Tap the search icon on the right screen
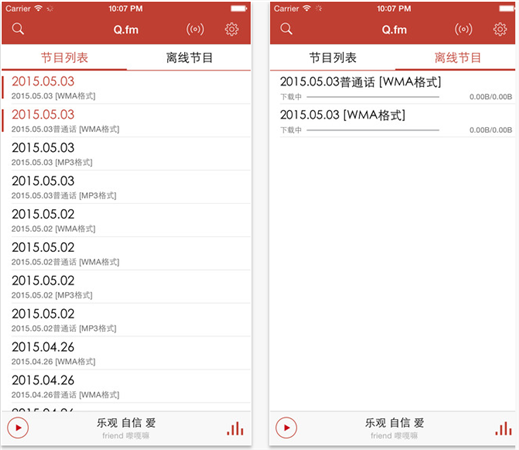The width and height of the screenshot is (519, 450). pos(286,29)
